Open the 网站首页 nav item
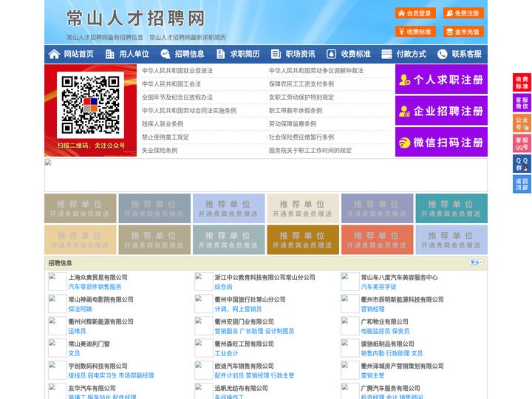The image size is (532, 399). point(79,54)
